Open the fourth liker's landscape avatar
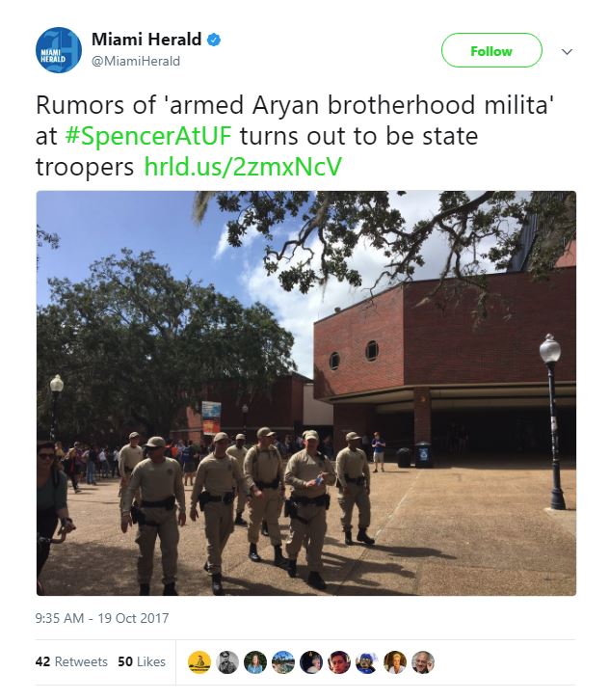Viewport: 609px width, 700px height. (283, 662)
